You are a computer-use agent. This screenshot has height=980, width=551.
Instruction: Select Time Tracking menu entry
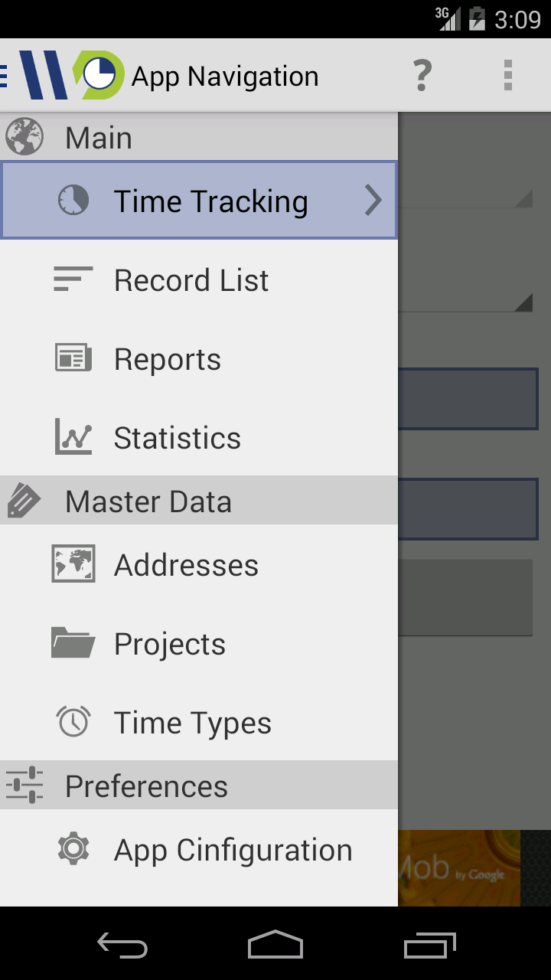coord(199,200)
